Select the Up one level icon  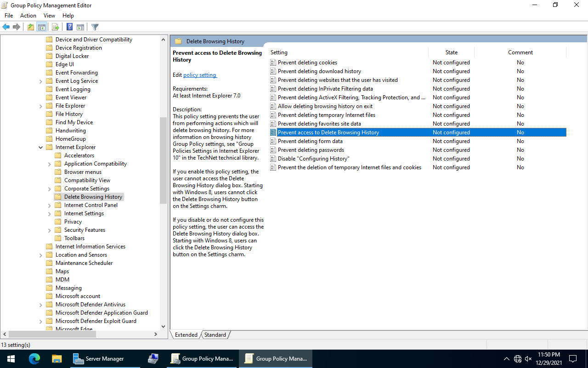coord(30,27)
